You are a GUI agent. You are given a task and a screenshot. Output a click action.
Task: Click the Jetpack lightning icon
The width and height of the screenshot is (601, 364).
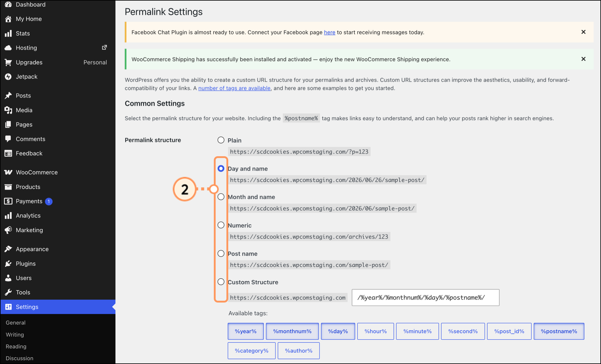pos(8,77)
